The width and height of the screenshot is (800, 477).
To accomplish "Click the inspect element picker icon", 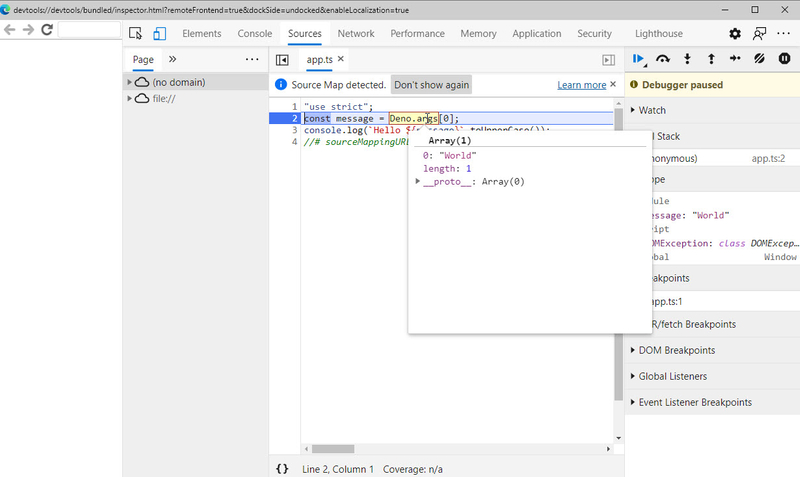I will (x=136, y=33).
